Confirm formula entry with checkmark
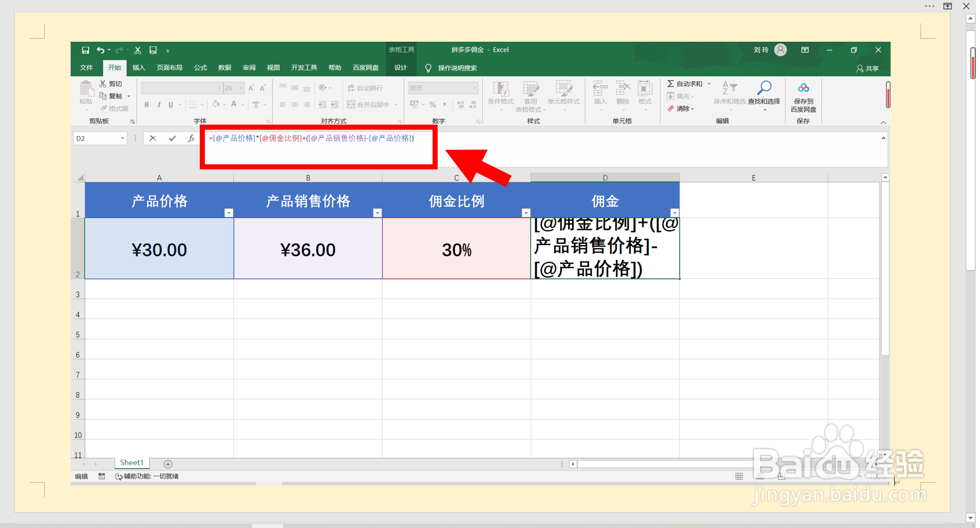Viewport: 980px width, 528px height. pyautogui.click(x=172, y=138)
